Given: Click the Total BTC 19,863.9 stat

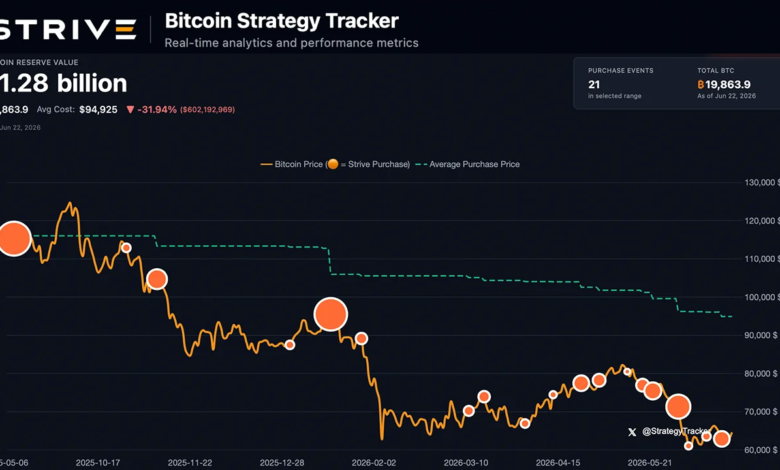Looking at the screenshot, I should coord(726,84).
